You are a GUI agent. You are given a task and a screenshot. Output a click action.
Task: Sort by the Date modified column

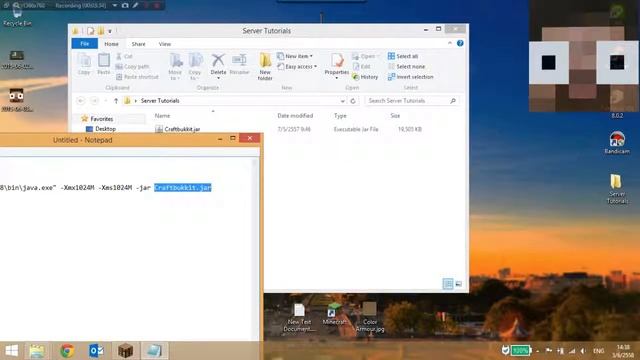pos(295,116)
